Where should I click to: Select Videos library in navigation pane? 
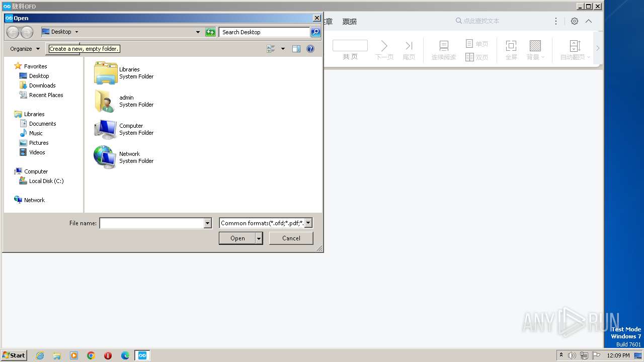tap(37, 152)
